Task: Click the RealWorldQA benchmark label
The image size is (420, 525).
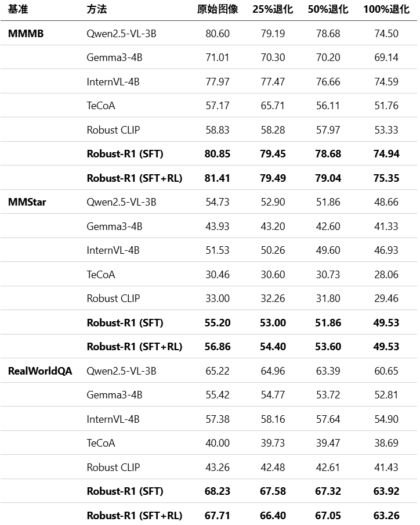Action: (x=40, y=371)
